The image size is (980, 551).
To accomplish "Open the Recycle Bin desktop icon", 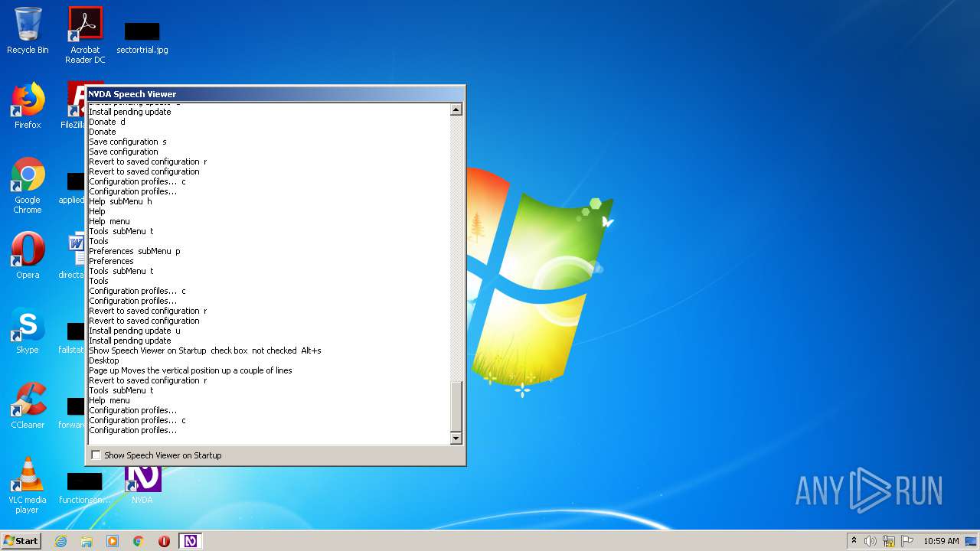I will [28, 31].
